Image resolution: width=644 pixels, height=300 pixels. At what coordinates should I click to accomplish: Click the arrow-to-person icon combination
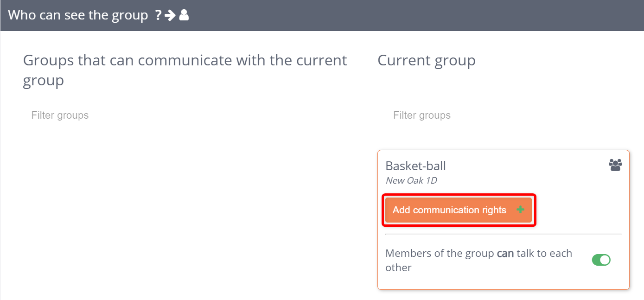(x=176, y=15)
